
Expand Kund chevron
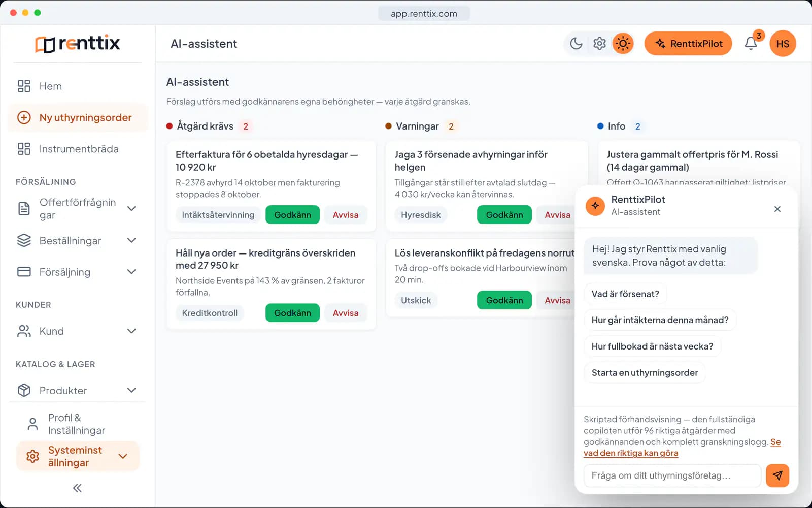pos(131,331)
